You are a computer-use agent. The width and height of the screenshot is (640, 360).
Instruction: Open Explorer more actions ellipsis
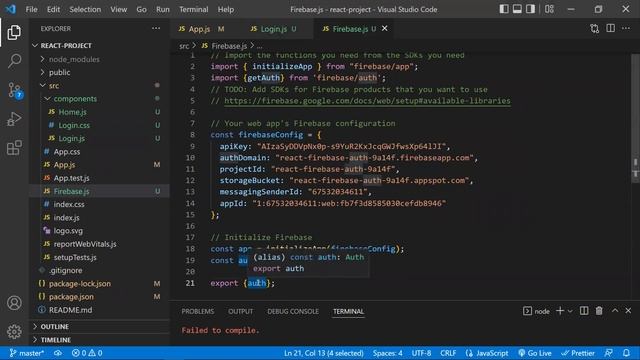[x=156, y=29]
